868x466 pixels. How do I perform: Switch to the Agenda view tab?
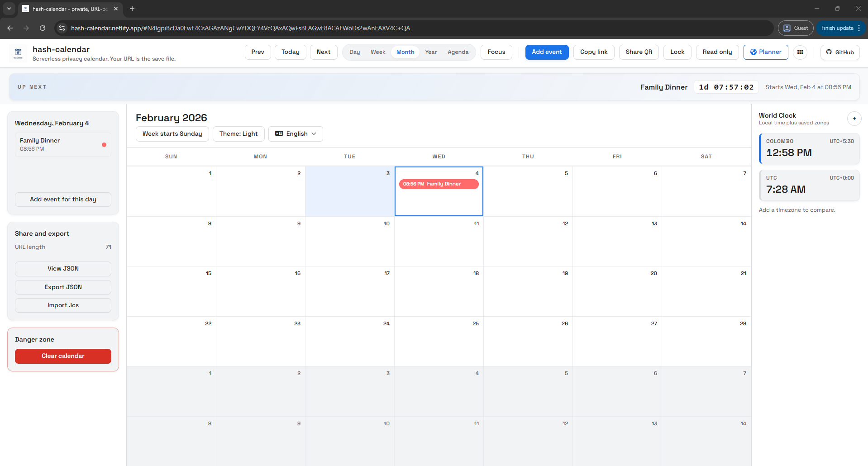point(458,52)
